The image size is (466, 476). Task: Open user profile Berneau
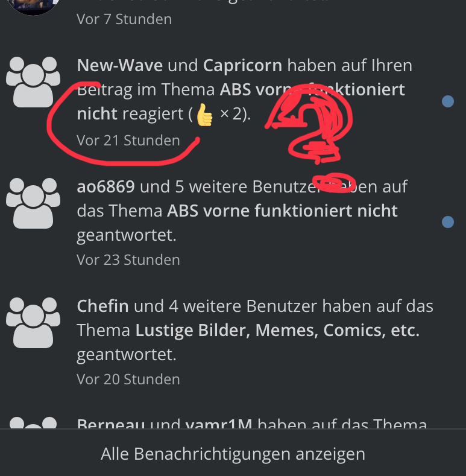[110, 423]
